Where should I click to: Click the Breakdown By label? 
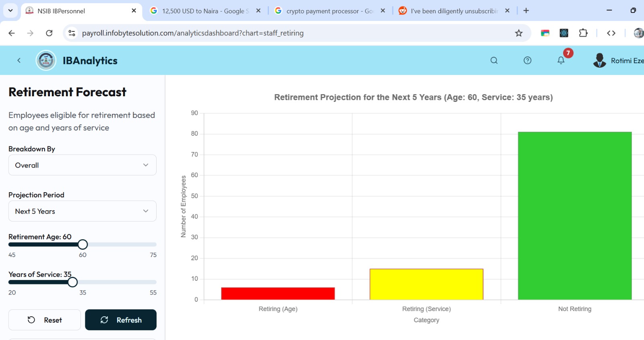32,149
